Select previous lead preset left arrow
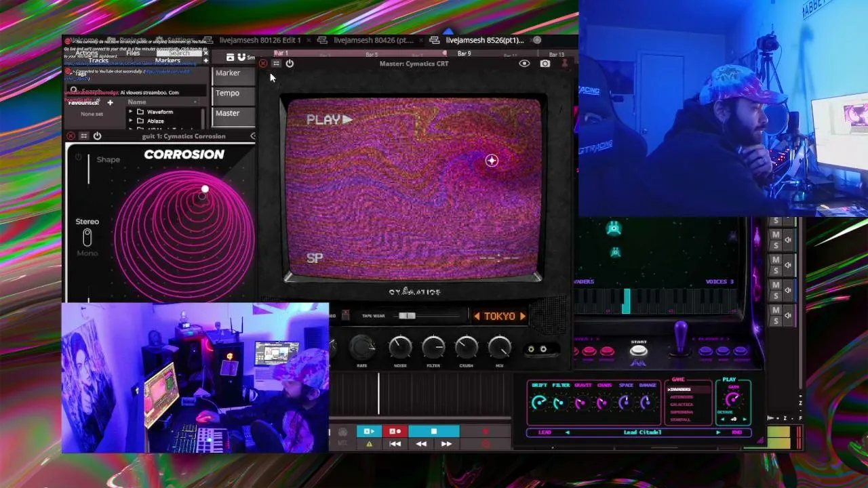 click(x=568, y=432)
